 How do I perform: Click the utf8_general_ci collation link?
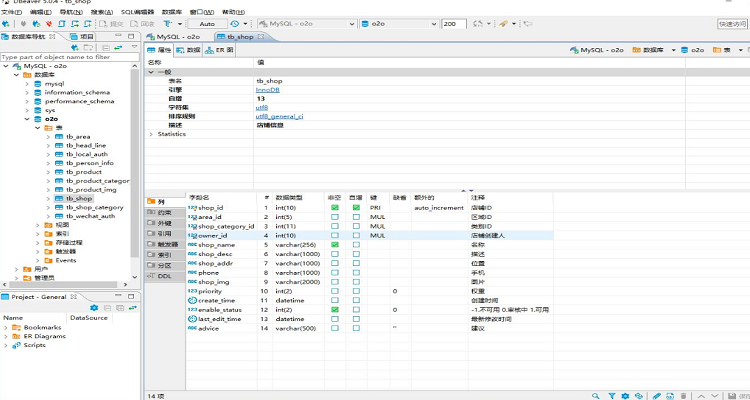point(280,116)
